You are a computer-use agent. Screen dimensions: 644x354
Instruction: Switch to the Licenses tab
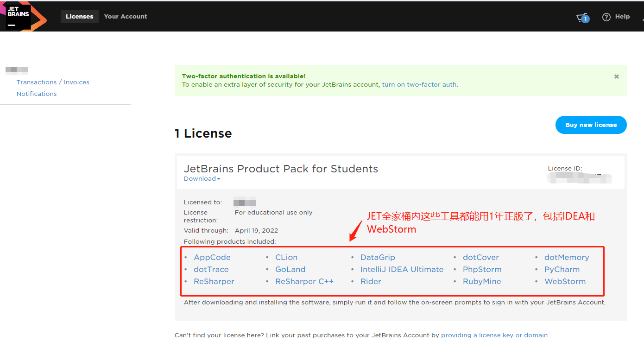[79, 16]
